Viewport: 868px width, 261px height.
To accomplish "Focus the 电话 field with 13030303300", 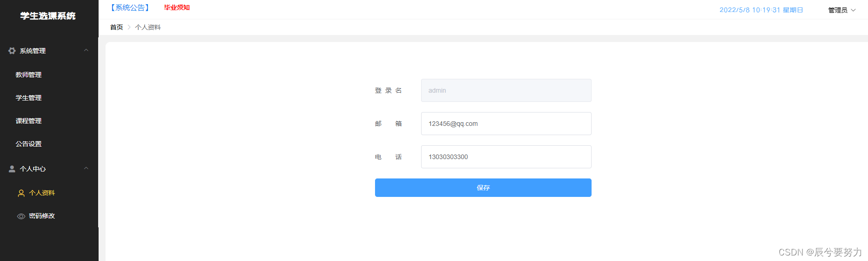I will tap(506, 157).
